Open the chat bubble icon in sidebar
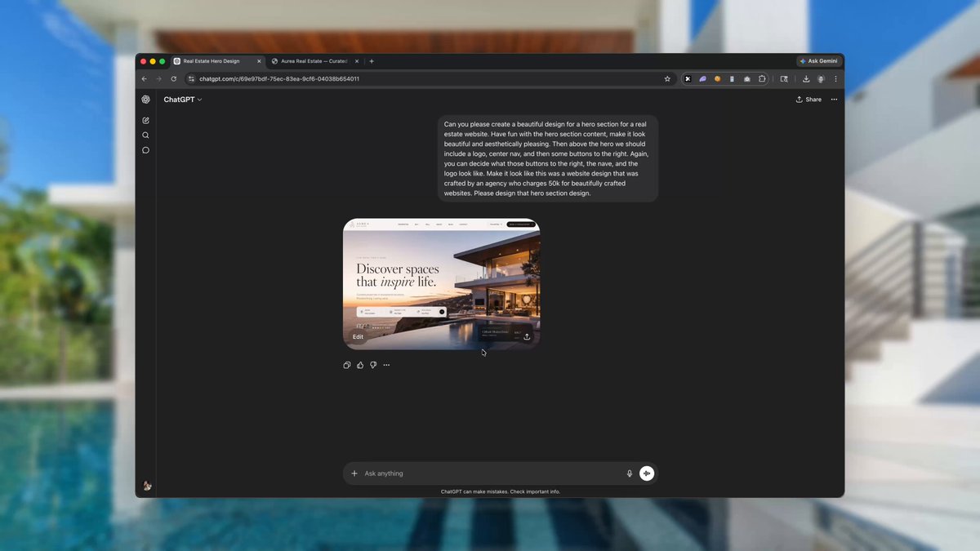Viewport: 980px width, 551px height. pos(145,150)
